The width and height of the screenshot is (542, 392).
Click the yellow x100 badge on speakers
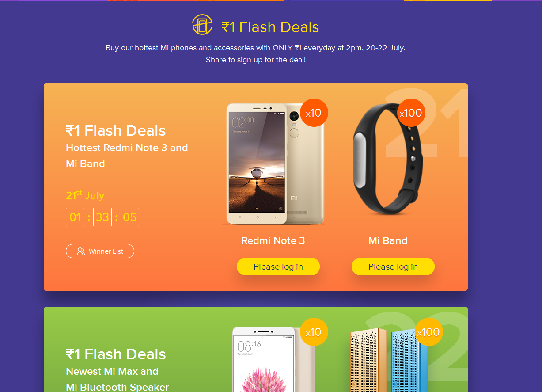pos(428,332)
